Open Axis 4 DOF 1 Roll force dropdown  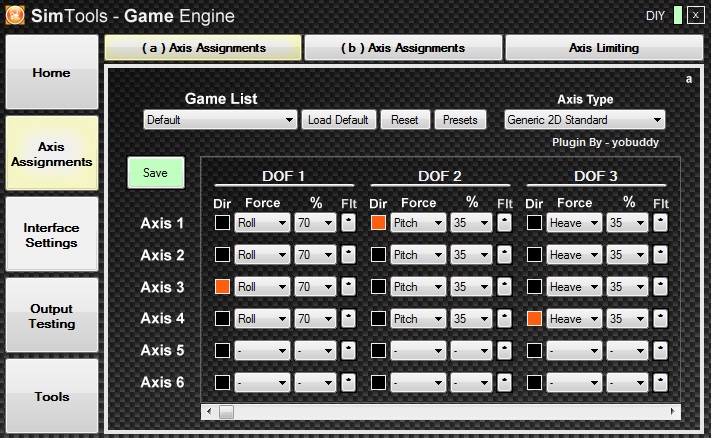(x=262, y=319)
